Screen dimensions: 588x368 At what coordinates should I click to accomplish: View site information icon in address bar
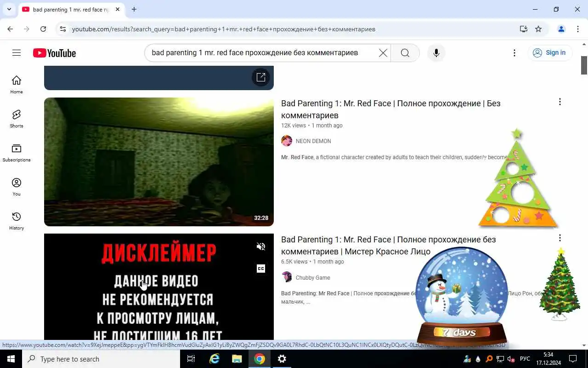(x=63, y=29)
